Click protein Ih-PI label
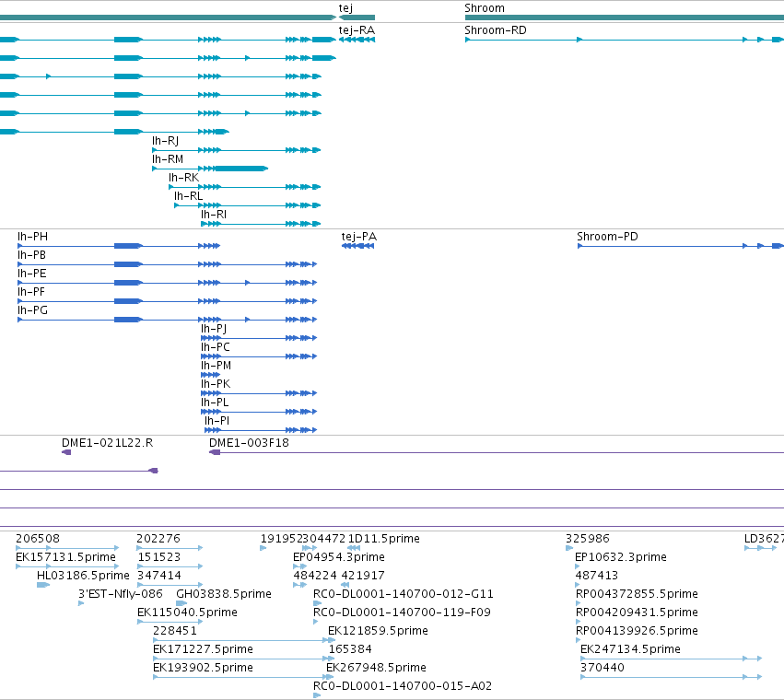Viewport: 784px width, 700px height. 217,421
